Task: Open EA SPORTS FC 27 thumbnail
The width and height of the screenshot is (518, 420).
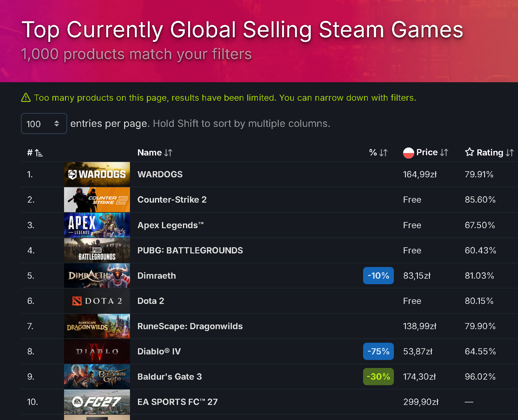Action: click(x=97, y=402)
